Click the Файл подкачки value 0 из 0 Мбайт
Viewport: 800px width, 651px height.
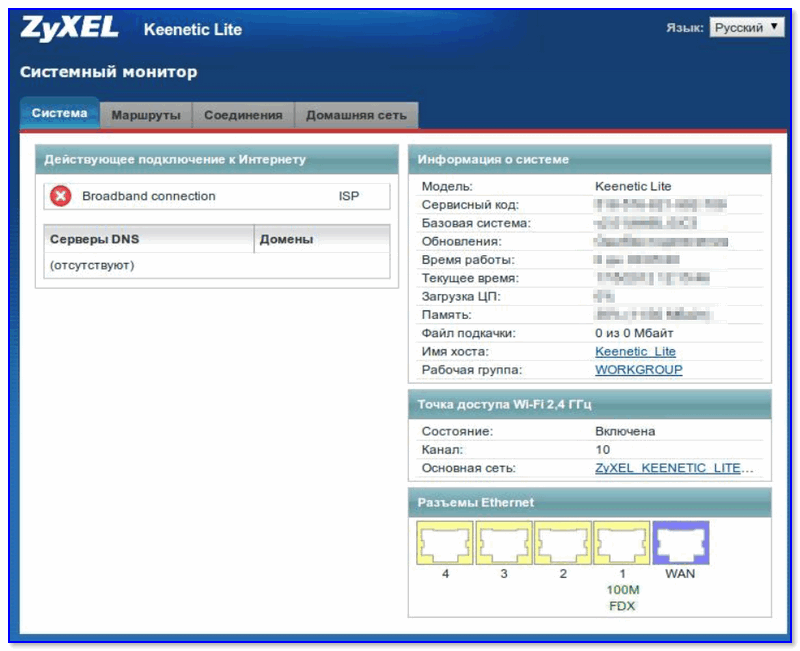pos(634,333)
